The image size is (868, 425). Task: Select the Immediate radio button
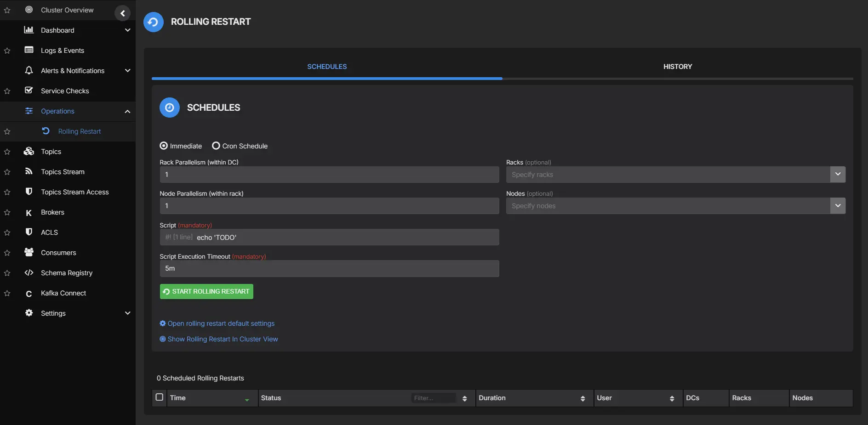coord(164,146)
